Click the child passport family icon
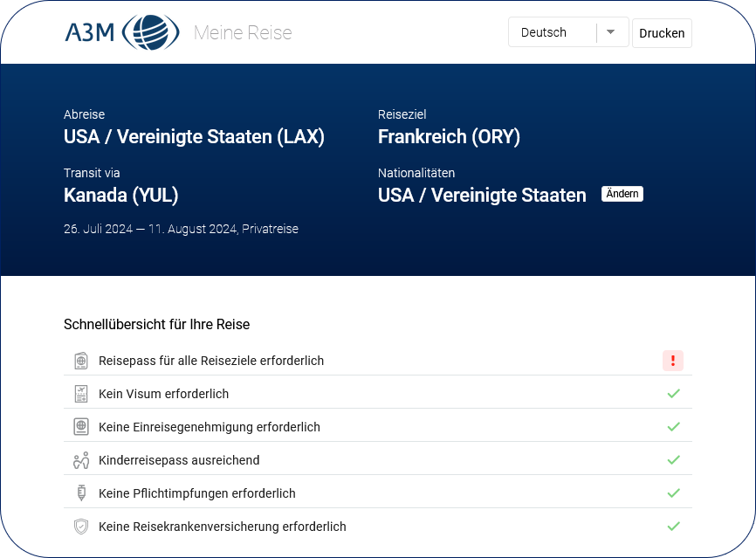Viewport: 756px width, 558px height. [81, 460]
